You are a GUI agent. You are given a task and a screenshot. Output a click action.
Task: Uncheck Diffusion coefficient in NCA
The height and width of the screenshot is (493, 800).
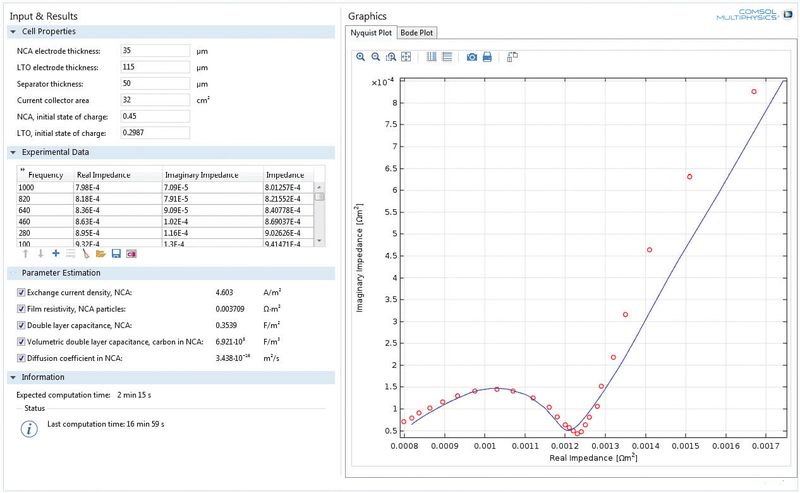(x=21, y=358)
